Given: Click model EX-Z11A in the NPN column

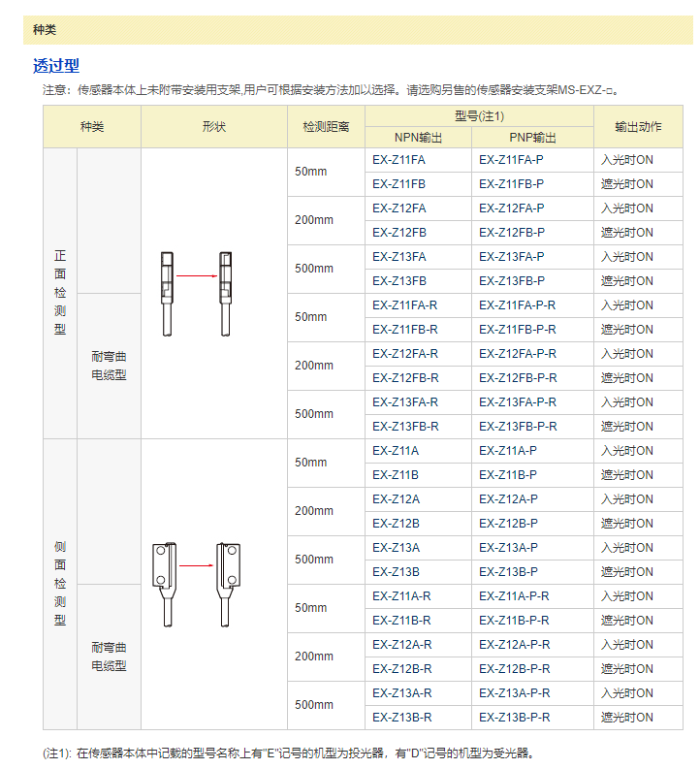Looking at the screenshot, I should pos(396,451).
